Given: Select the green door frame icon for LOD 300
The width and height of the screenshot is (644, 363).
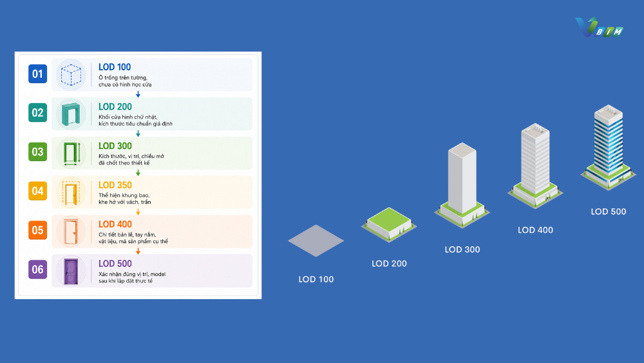Looking at the screenshot, I should coord(71,153).
